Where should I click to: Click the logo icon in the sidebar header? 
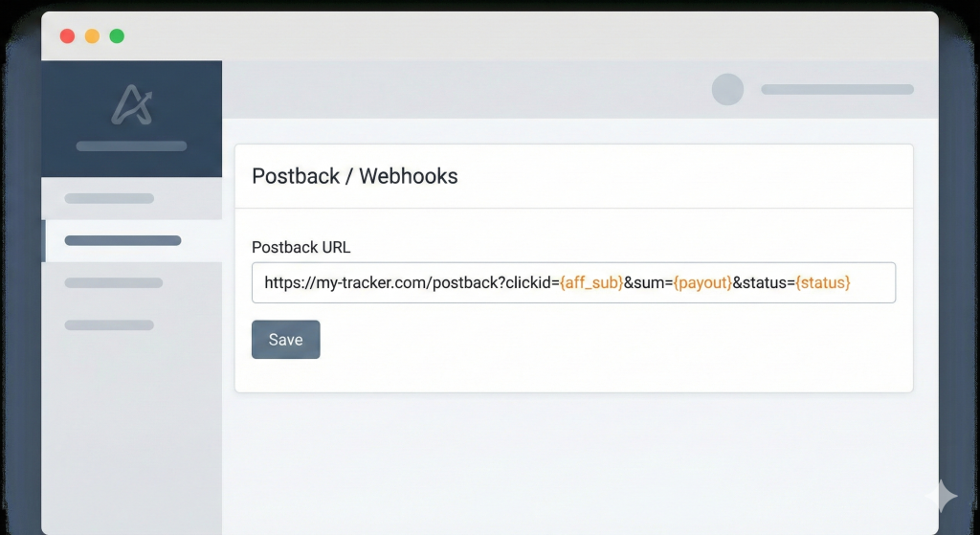(132, 104)
